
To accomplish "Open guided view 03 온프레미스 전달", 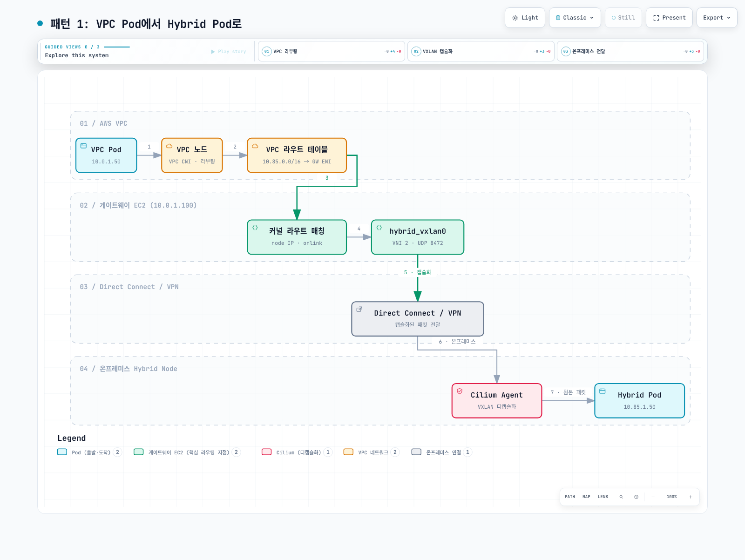I will (x=630, y=51).
